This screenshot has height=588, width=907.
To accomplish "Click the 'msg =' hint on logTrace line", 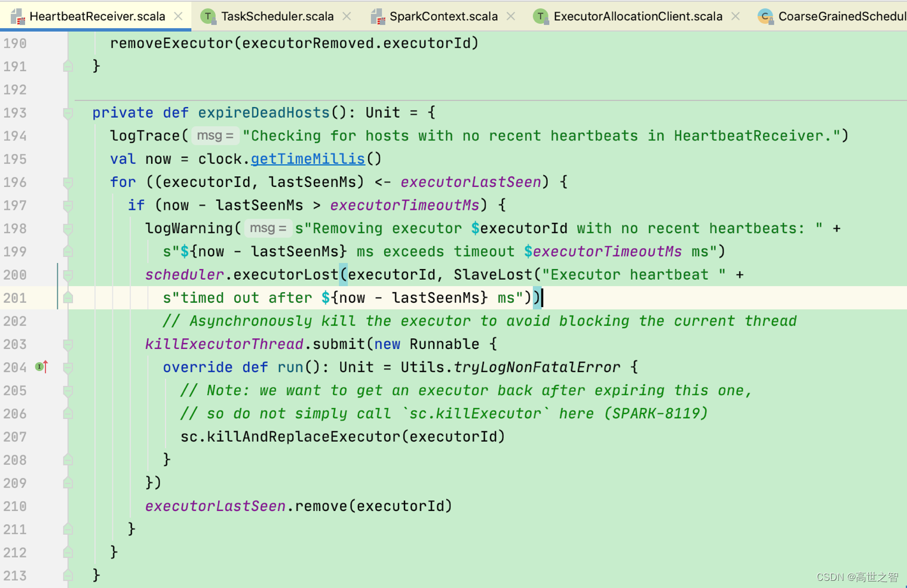I will 215,136.
